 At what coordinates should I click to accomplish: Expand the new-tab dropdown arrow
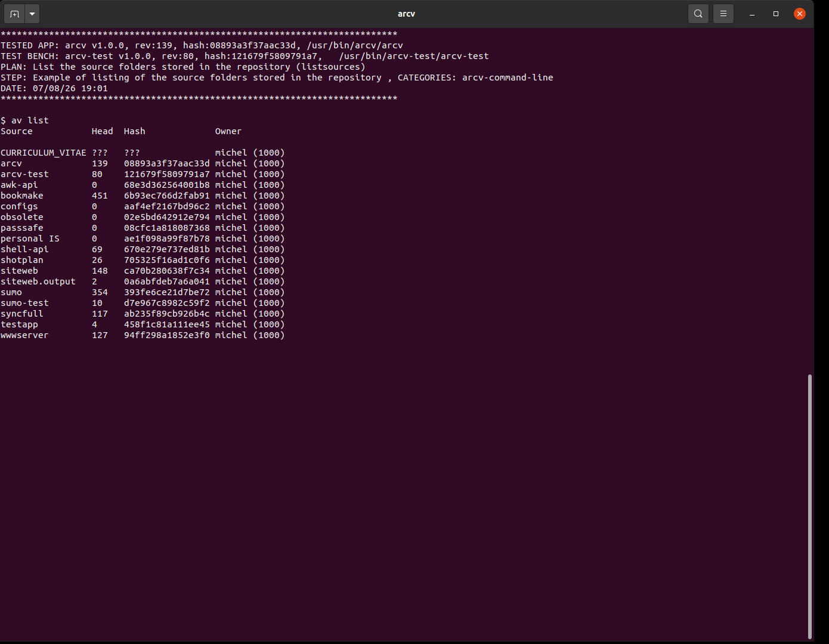click(x=32, y=13)
